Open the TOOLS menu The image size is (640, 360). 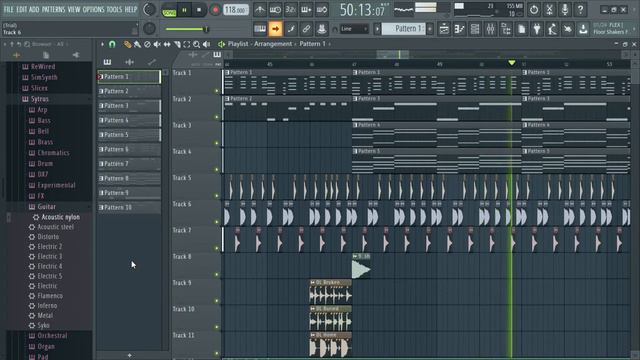tap(114, 9)
